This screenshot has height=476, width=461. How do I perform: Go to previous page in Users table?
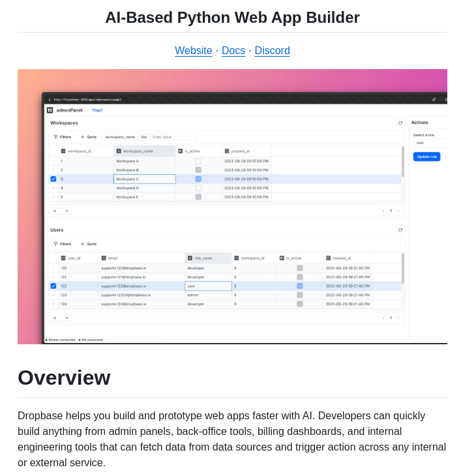[383, 318]
